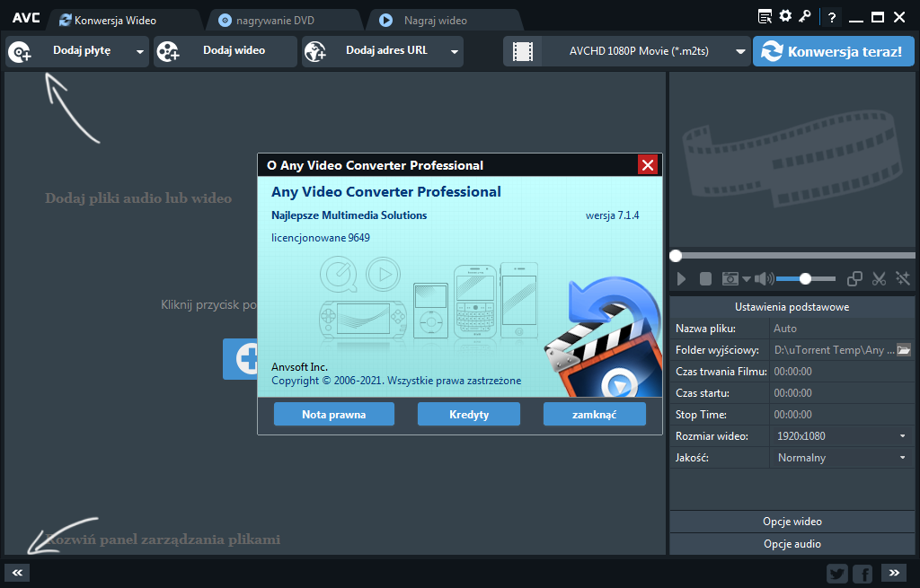Open Kredyty in About dialog
This screenshot has width=920, height=588.
pos(469,415)
